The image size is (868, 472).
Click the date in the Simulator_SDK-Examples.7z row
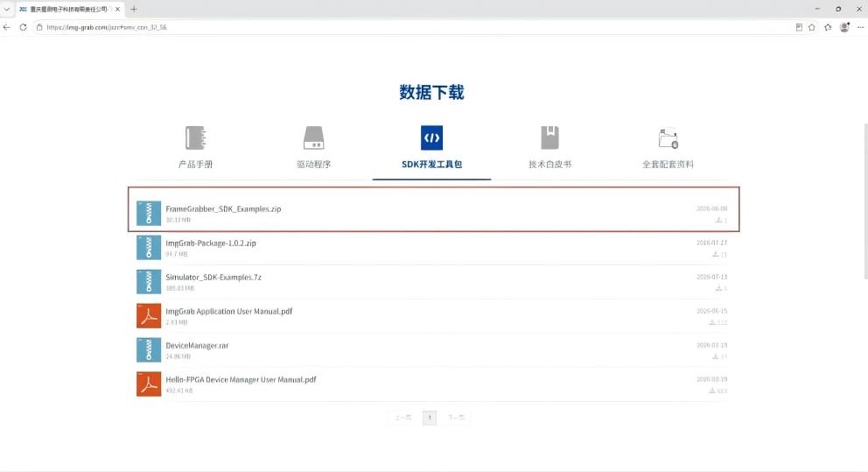click(x=712, y=277)
